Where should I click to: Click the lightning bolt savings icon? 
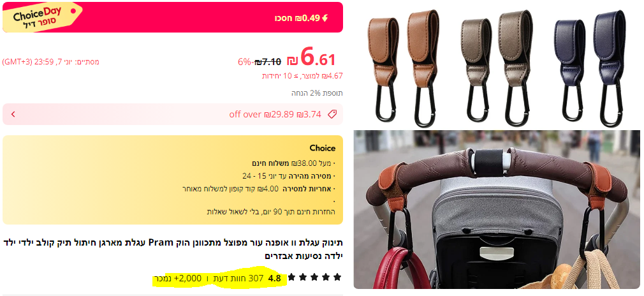[325, 18]
